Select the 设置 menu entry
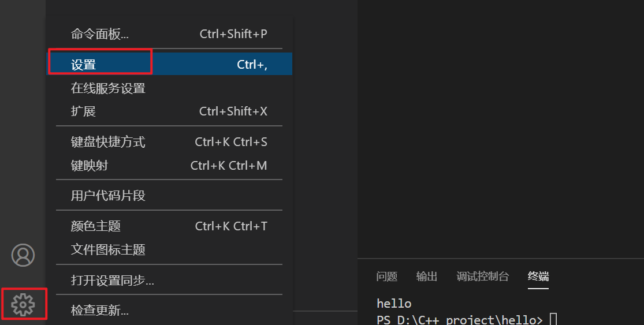 point(169,64)
